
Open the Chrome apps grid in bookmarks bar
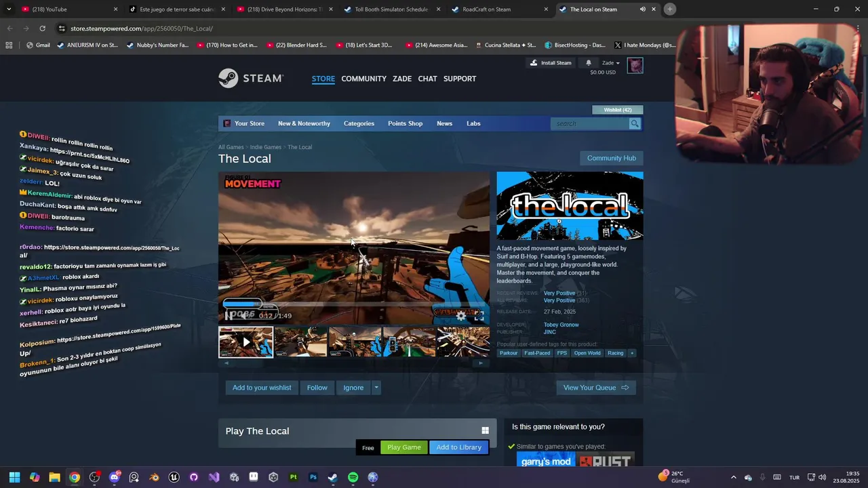coord(9,45)
